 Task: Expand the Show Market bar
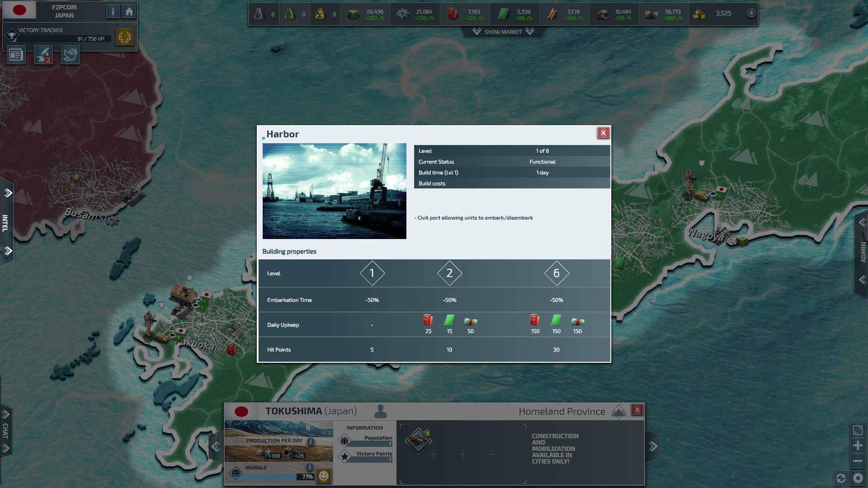[x=503, y=32]
